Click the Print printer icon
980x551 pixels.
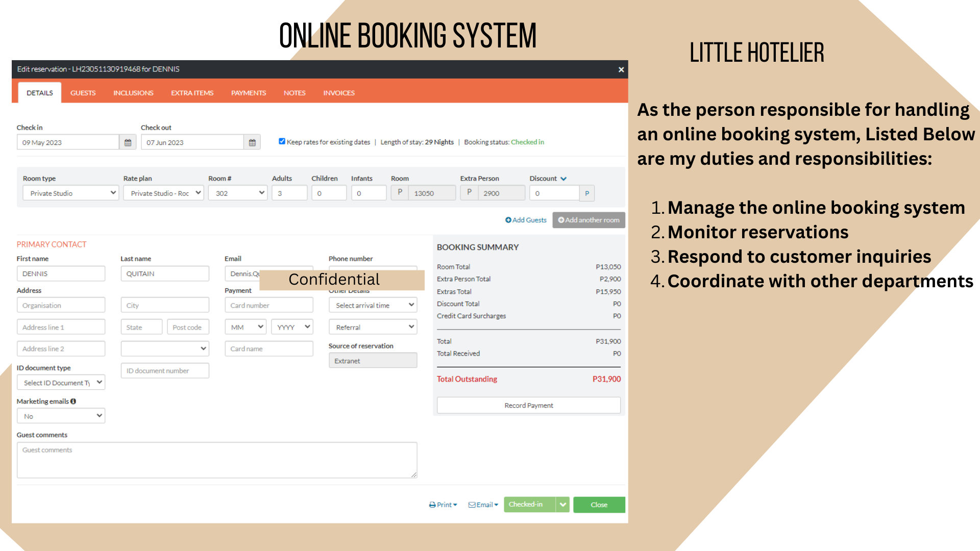tap(432, 505)
